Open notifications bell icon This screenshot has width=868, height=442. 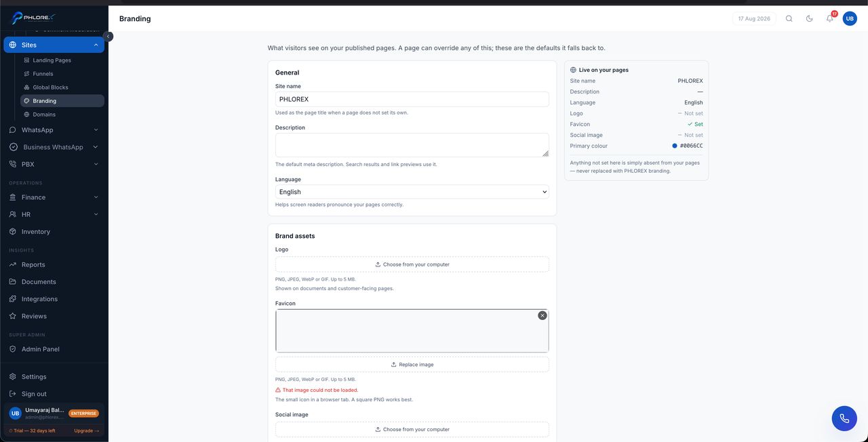point(829,18)
